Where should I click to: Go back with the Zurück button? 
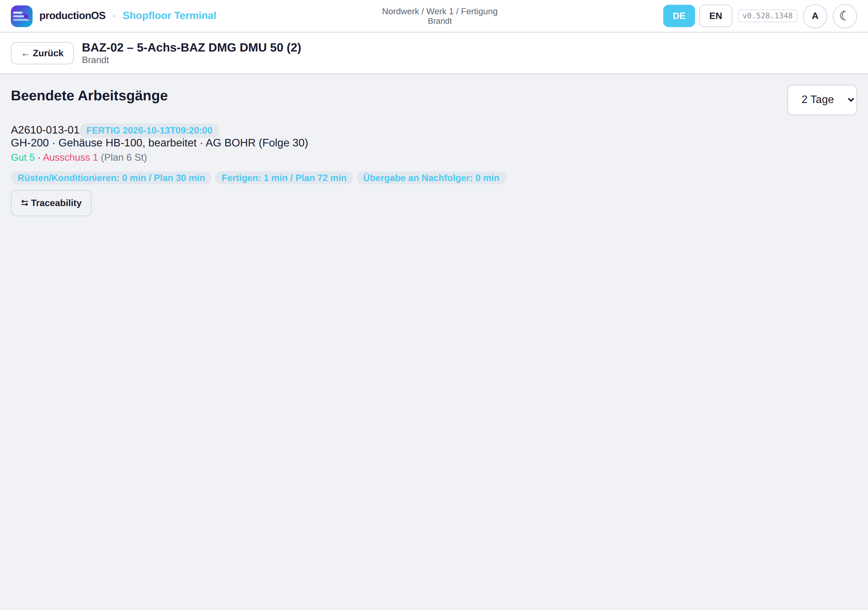pyautogui.click(x=42, y=53)
